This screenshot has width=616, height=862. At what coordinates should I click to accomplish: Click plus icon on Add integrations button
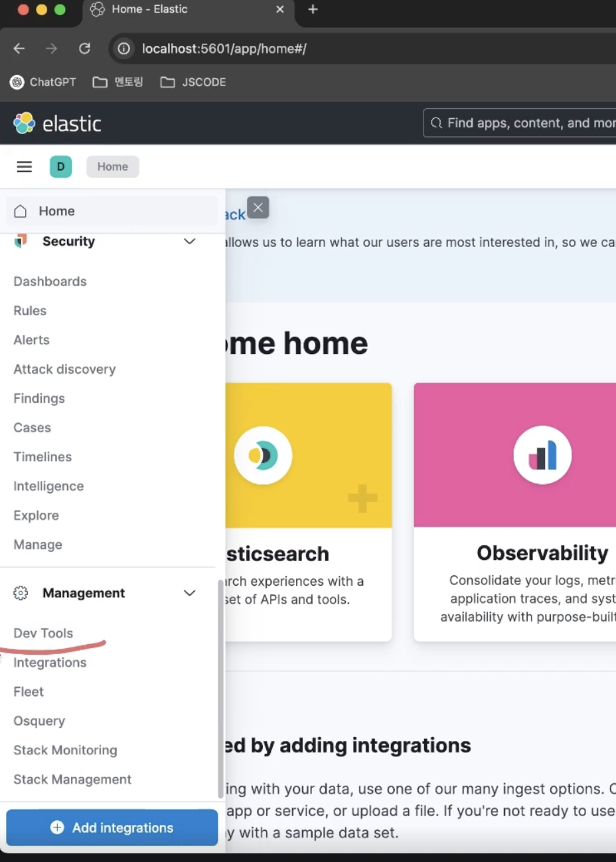[x=58, y=827]
